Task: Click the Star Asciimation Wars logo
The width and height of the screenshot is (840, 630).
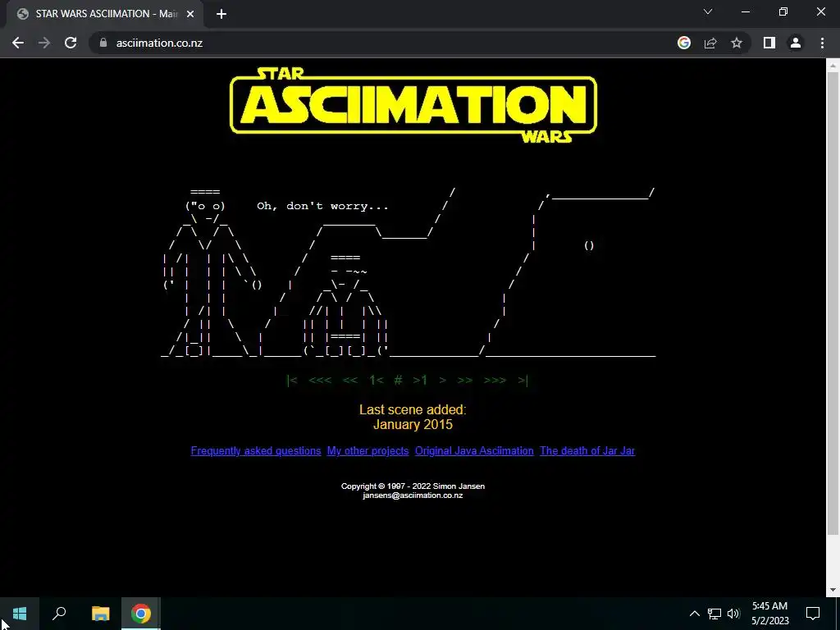Action: coord(413,105)
